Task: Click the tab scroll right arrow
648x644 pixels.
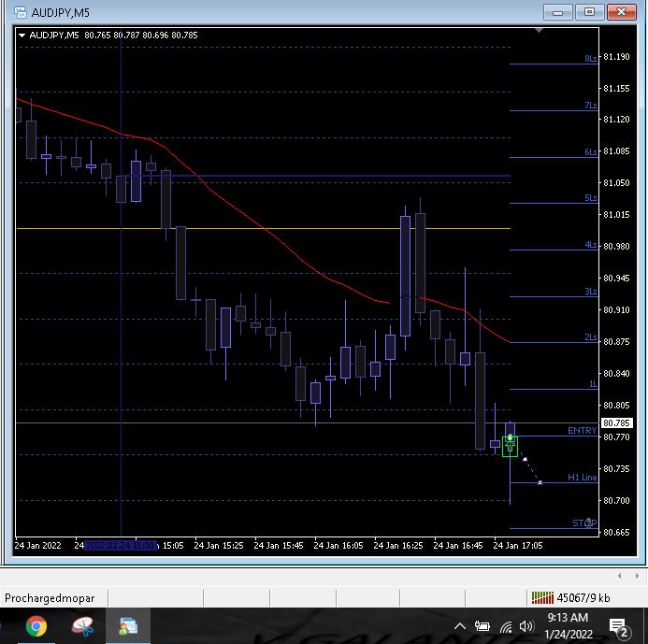Action: coord(637,576)
